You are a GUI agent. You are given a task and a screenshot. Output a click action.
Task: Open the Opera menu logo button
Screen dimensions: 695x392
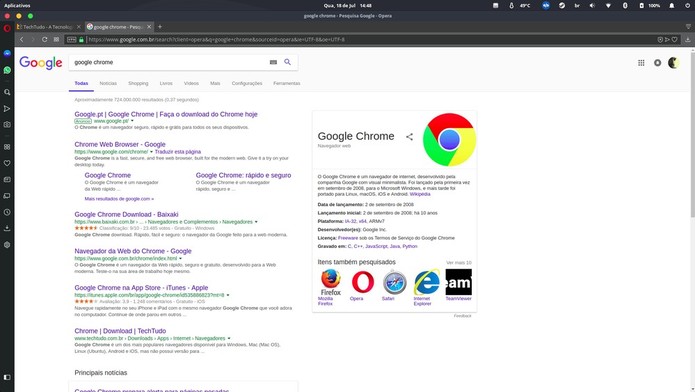coord(7,28)
